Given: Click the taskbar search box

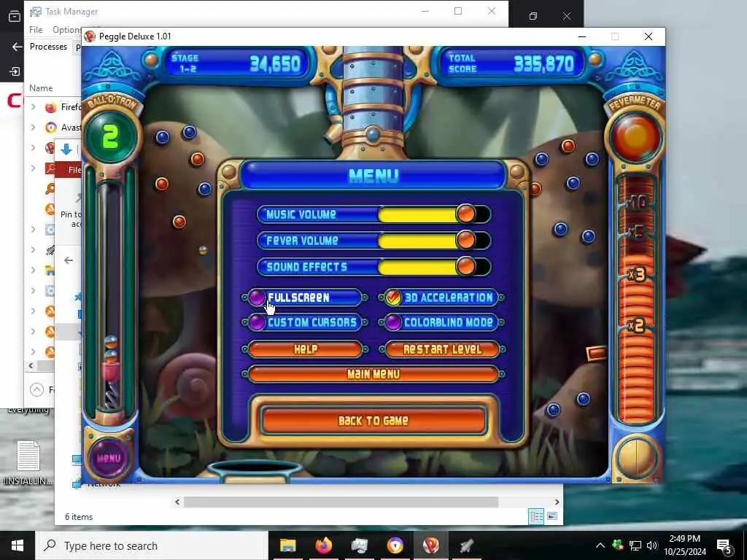Looking at the screenshot, I should coord(152,545).
